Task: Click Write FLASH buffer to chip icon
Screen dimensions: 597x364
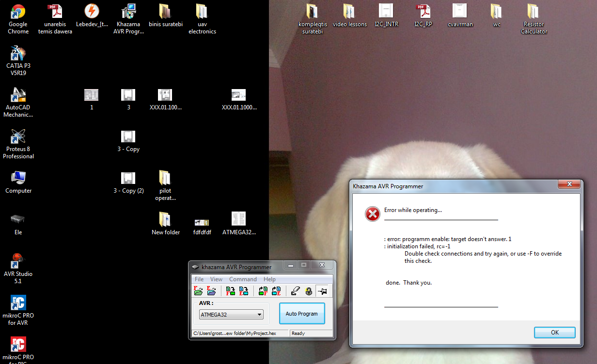Action: tap(231, 291)
